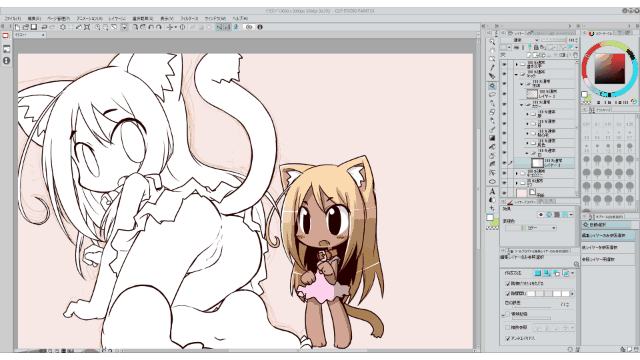Uncheck the 隣接ピクセルをたどる checkbox

508,283
